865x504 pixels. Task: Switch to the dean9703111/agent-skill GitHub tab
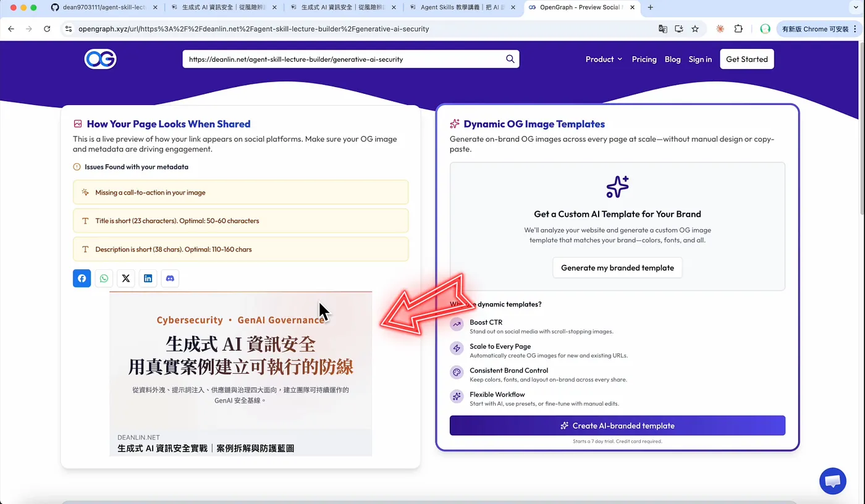click(104, 7)
